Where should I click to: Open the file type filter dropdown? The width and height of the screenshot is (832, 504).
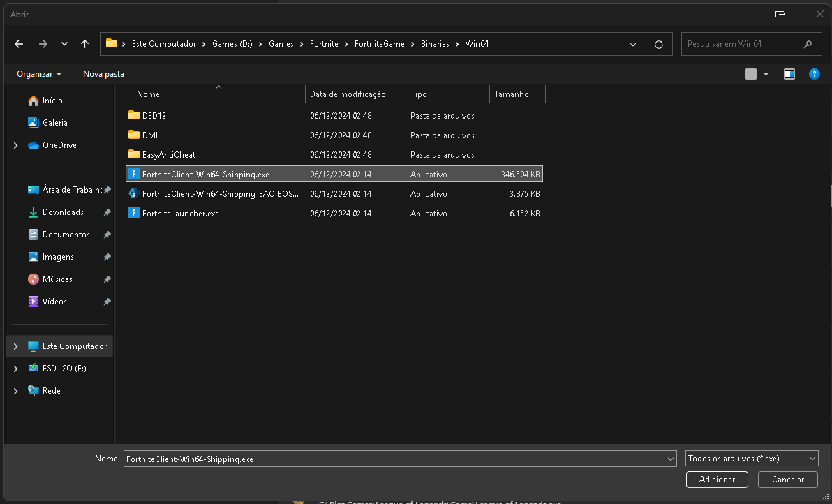click(x=752, y=459)
